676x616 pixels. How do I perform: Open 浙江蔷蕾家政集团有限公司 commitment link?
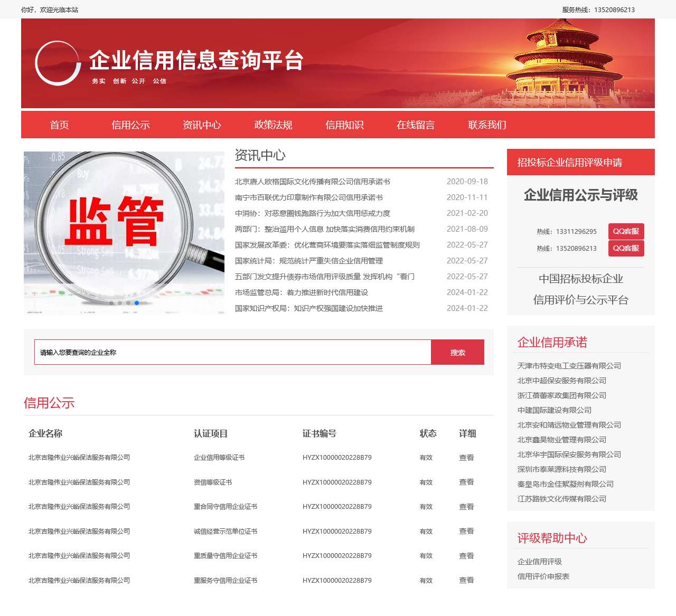pyautogui.click(x=562, y=395)
